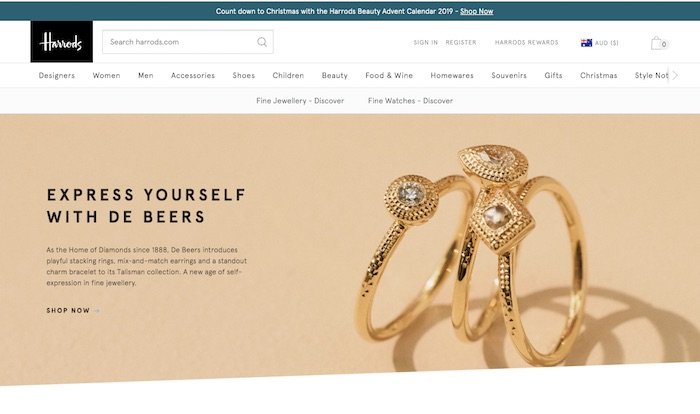The image size is (700, 414).
Task: Click the Register link
Action: 461,42
